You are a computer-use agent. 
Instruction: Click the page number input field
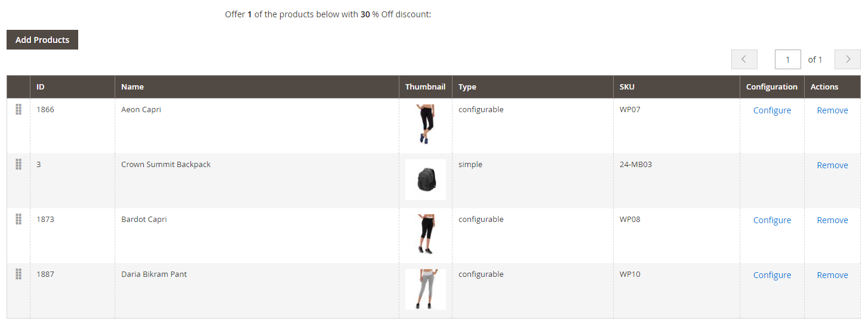787,60
